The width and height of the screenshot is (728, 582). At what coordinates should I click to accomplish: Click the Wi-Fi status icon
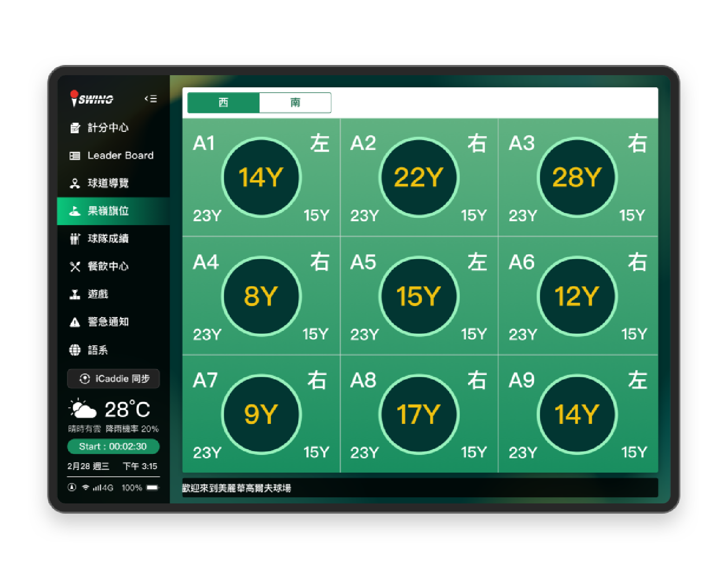[85, 487]
